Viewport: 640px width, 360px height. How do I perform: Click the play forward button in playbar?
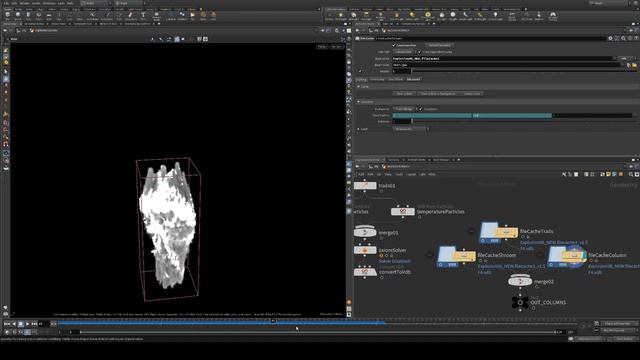27,324
